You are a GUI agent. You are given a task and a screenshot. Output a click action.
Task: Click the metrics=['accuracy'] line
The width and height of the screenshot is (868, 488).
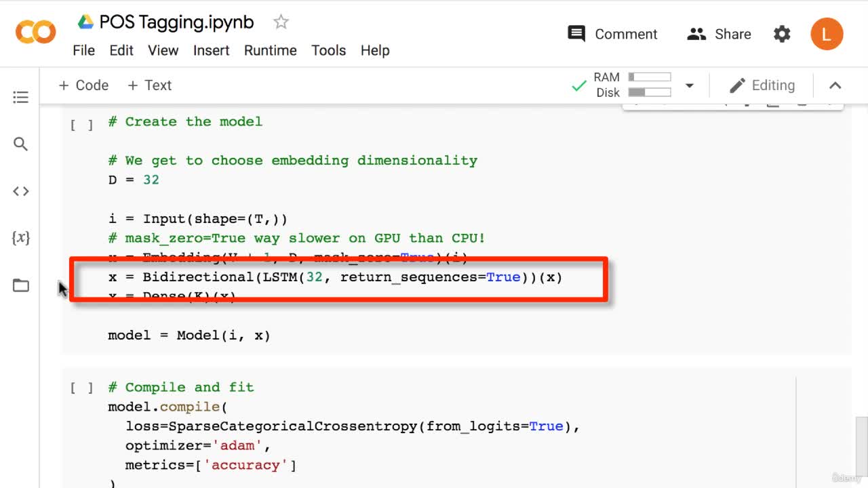[211, 465]
